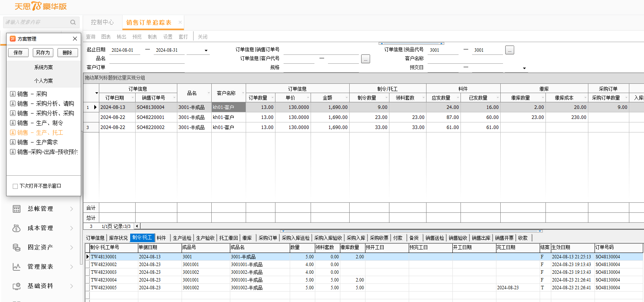The width and height of the screenshot is (644, 302).
Task: Select the 销售 - 生产需求 scheme
Action: point(37,142)
